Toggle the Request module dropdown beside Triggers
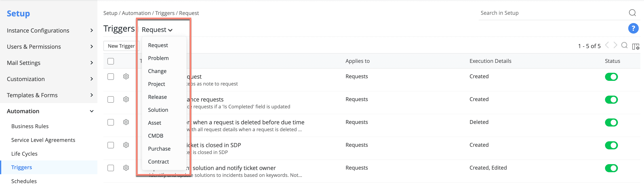Image resolution: width=644 pixels, height=190 pixels. point(157,30)
